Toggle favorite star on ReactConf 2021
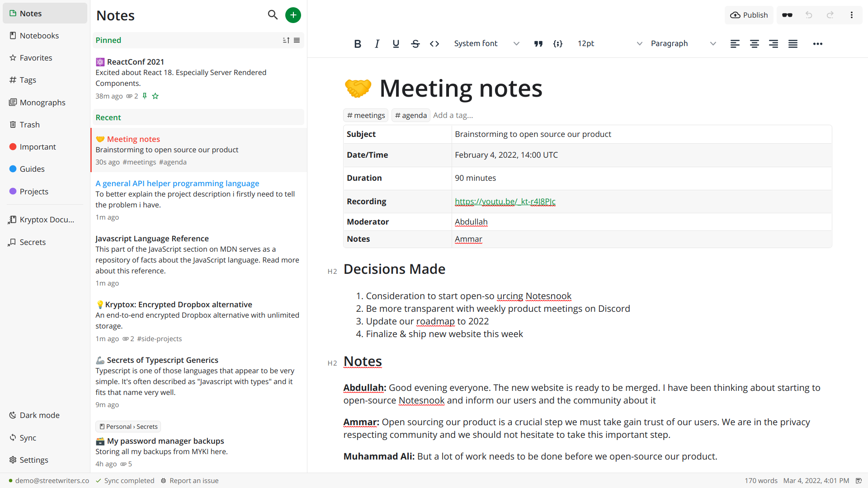Viewport: 868px width, 488px height. (x=156, y=96)
